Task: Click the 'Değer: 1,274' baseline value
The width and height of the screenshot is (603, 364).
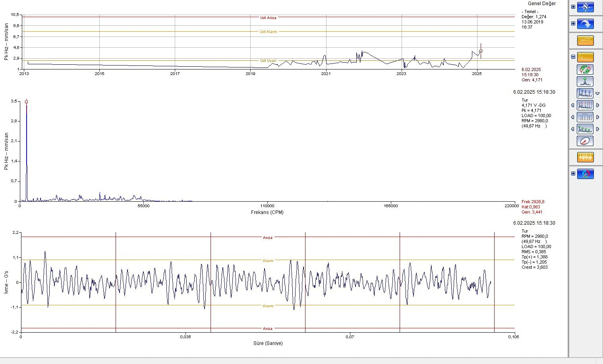Action: click(x=534, y=17)
